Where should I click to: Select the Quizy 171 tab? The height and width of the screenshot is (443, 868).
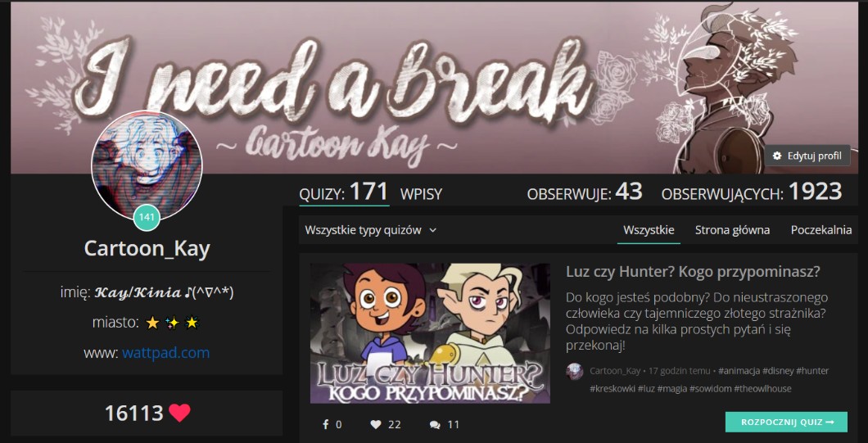click(x=344, y=192)
